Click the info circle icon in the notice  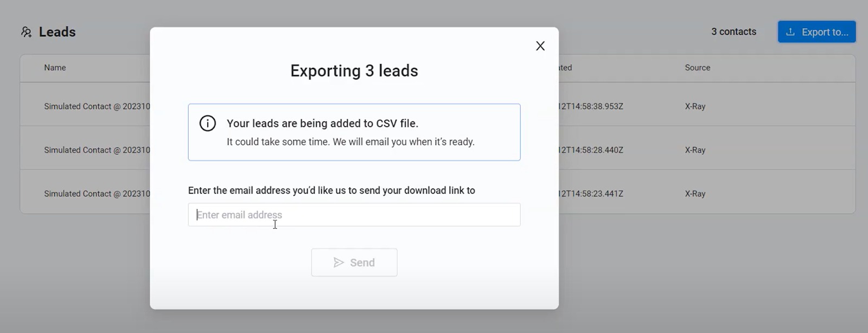[207, 124]
